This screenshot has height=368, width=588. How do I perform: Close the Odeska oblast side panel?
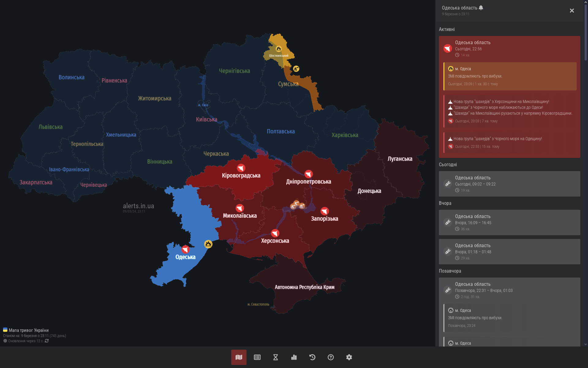click(x=572, y=11)
